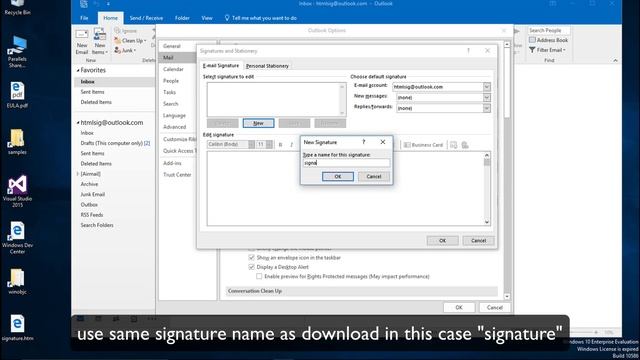Close the New Signature dialog
640x360 pixels.
coord(383,142)
